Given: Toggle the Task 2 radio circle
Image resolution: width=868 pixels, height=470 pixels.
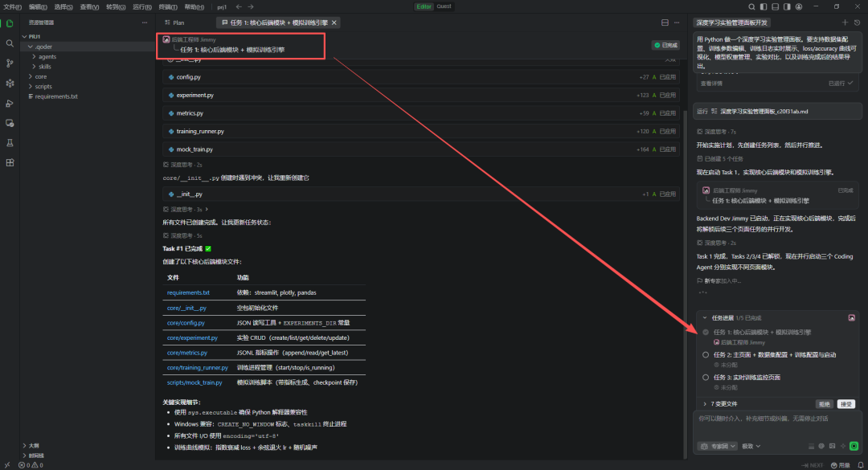Looking at the screenshot, I should pyautogui.click(x=706, y=354).
